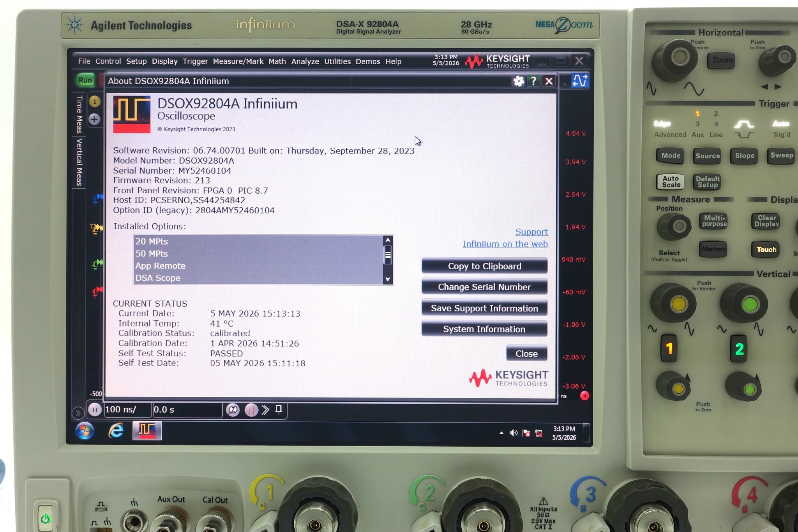
Task: Open the File menu
Action: click(x=84, y=61)
